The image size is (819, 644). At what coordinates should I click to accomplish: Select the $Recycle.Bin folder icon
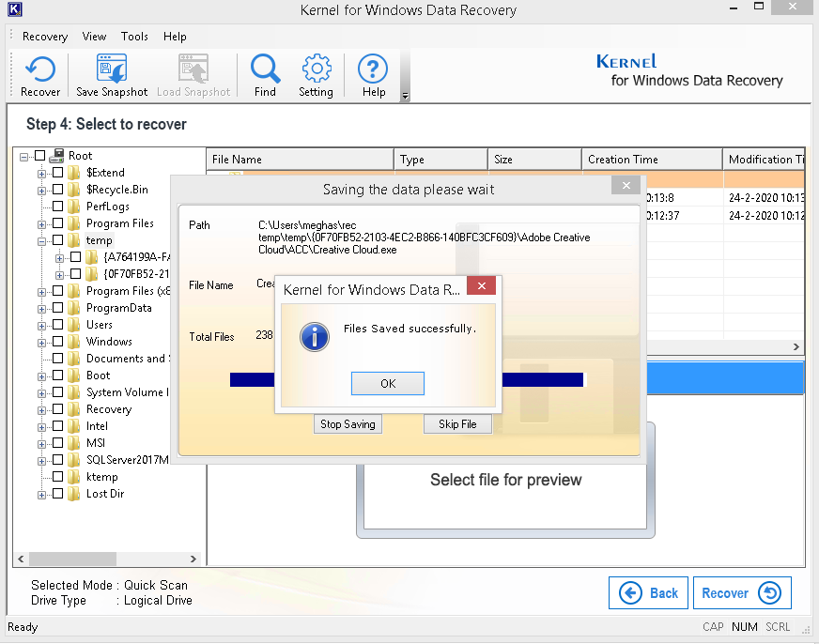[x=74, y=190]
